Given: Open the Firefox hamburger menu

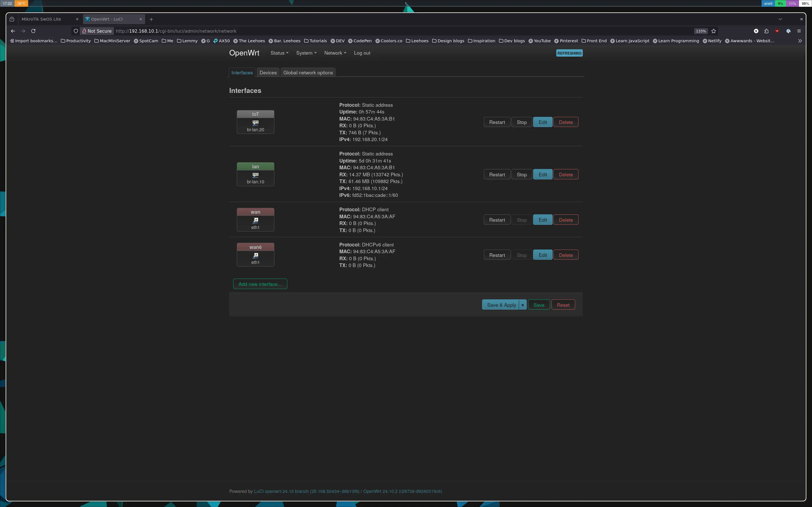Looking at the screenshot, I should click(x=799, y=31).
